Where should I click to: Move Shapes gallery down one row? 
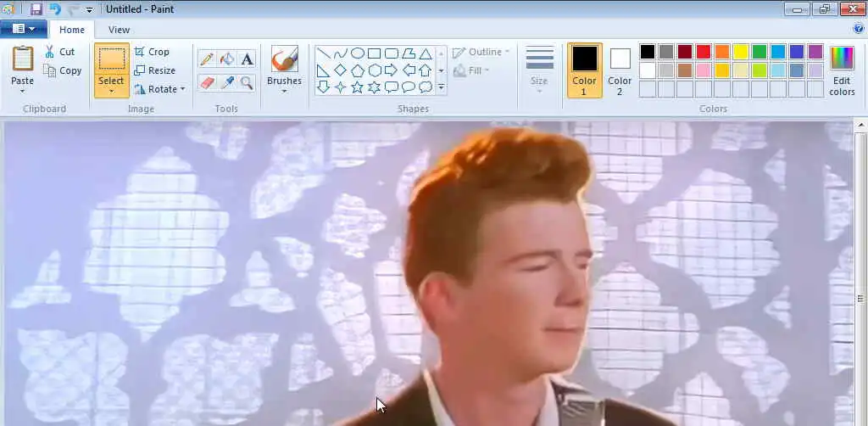point(441,70)
